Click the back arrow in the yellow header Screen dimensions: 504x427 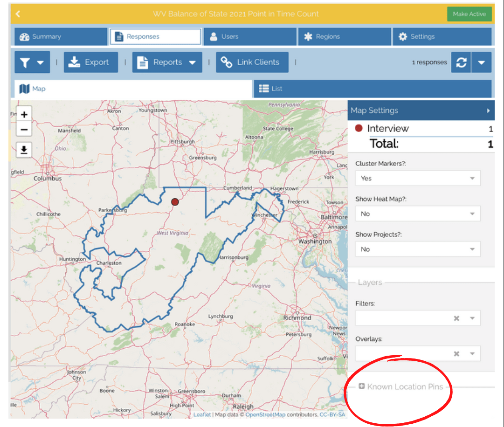18,14
